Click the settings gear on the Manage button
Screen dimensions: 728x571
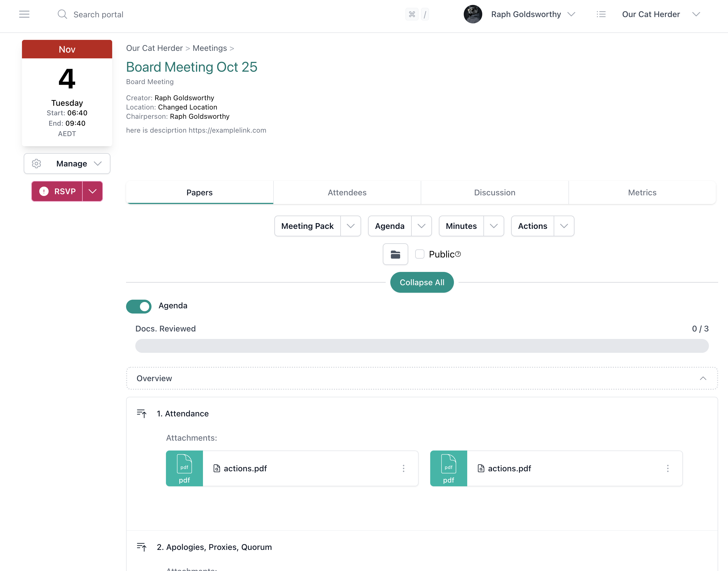(36, 164)
